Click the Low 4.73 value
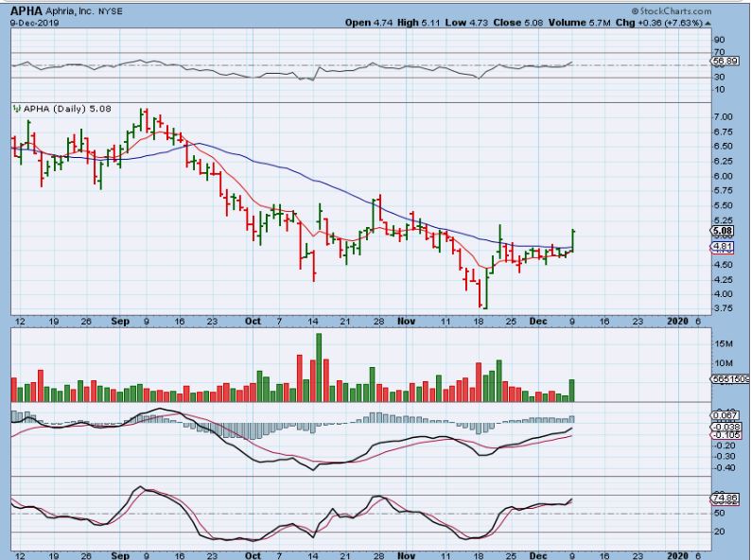The image size is (751, 560). pyautogui.click(x=466, y=23)
